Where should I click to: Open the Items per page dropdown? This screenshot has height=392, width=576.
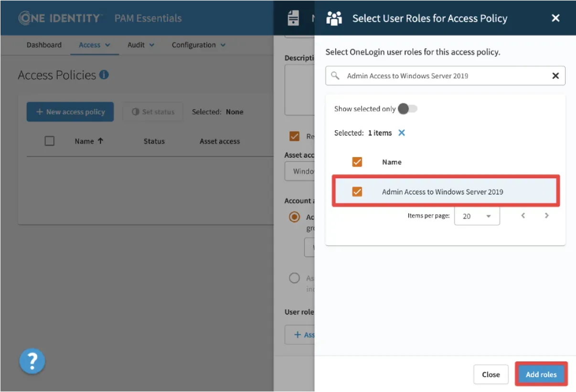coord(477,216)
